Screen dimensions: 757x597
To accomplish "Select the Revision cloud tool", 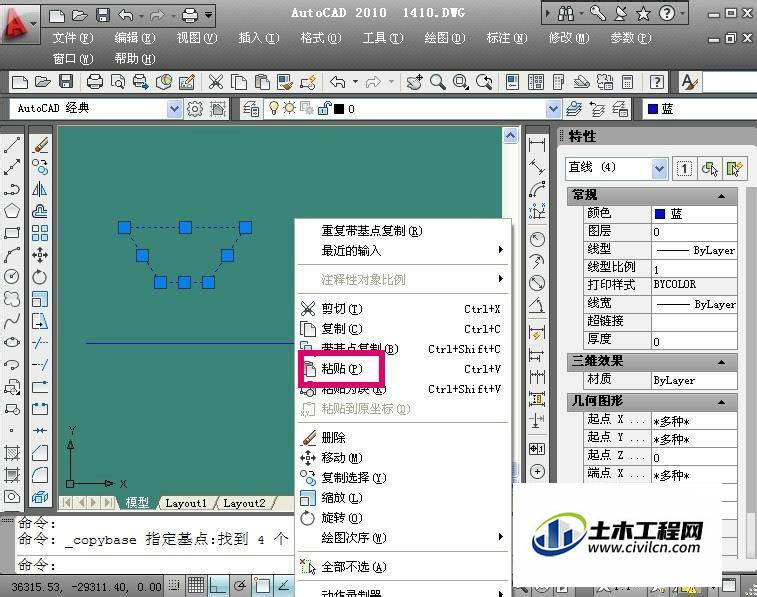I will pyautogui.click(x=12, y=299).
